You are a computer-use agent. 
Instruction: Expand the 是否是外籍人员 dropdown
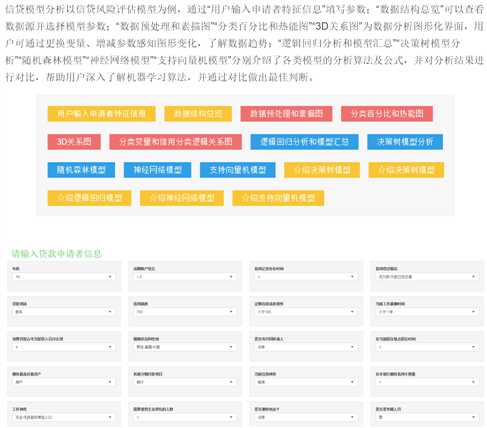427,417
